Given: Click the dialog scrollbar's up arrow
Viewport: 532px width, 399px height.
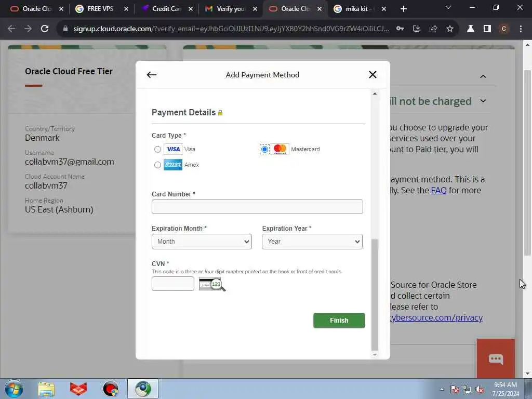Looking at the screenshot, I should [375, 94].
